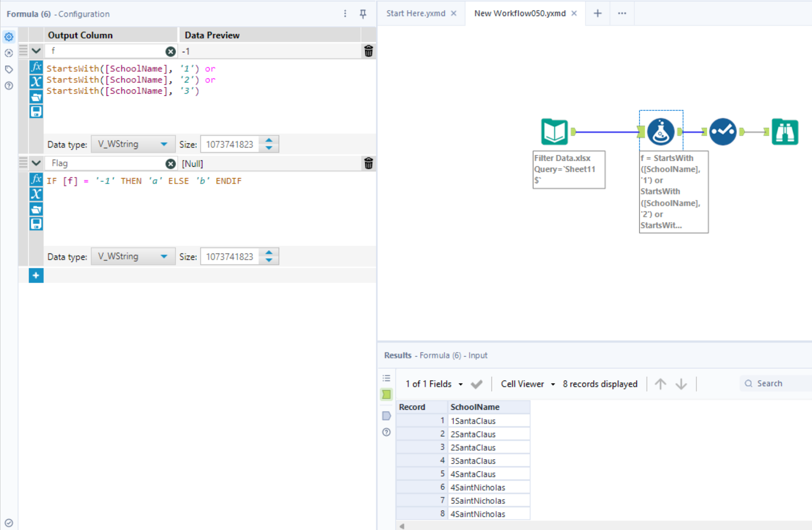Viewport: 812px width, 530px height.
Task: Select the Input Data tool for Filter Data.xlsx
Action: [x=554, y=131]
